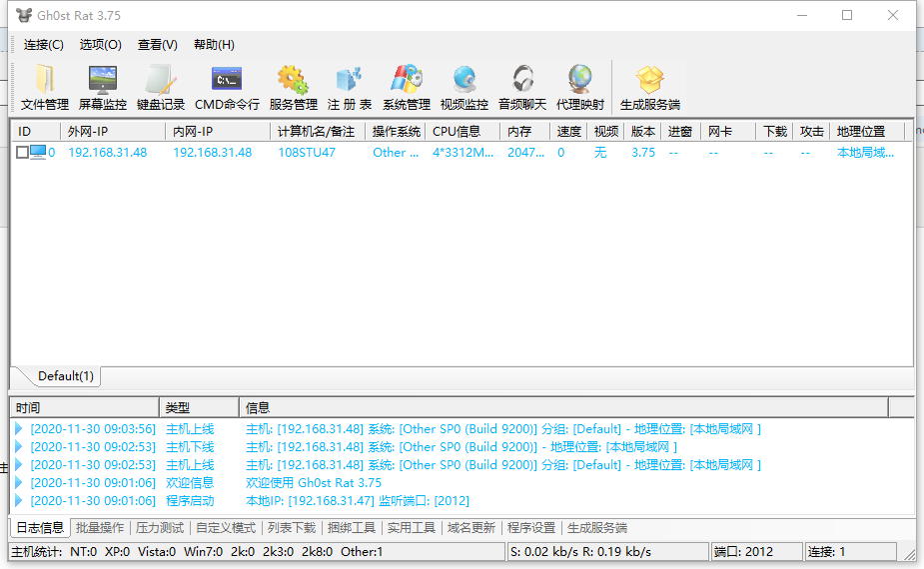The height and width of the screenshot is (569, 924).
Task: Sort by the 内存 column header
Action: pyautogui.click(x=525, y=132)
